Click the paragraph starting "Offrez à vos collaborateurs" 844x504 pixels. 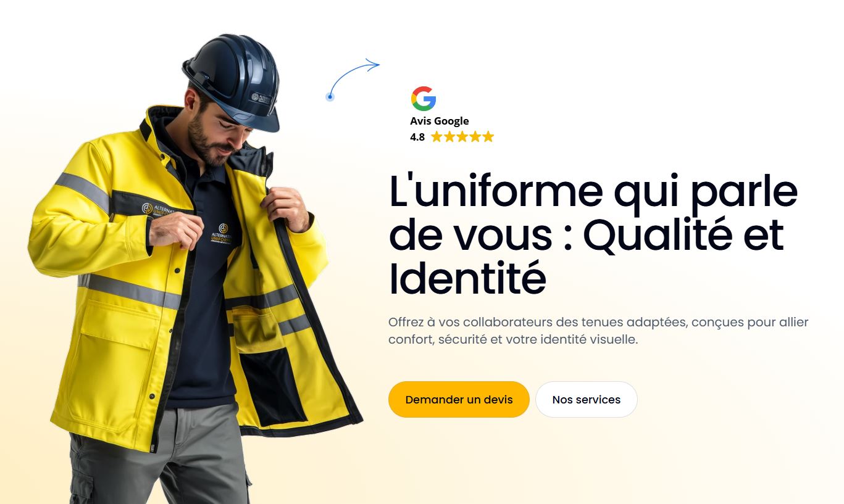(x=598, y=331)
